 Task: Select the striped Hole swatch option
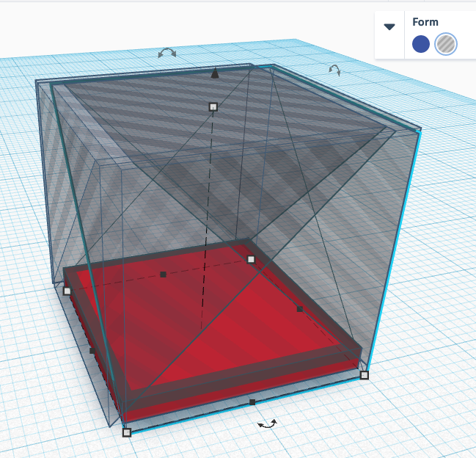tap(446, 44)
